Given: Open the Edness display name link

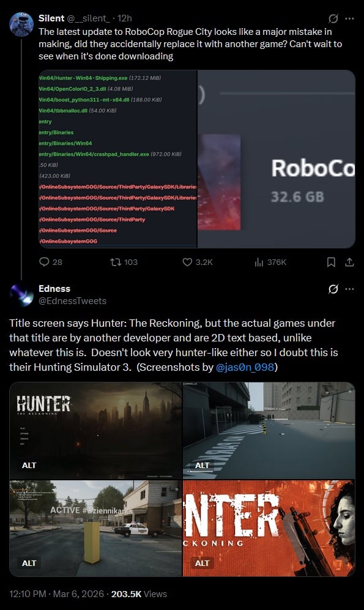Looking at the screenshot, I should [54, 289].
